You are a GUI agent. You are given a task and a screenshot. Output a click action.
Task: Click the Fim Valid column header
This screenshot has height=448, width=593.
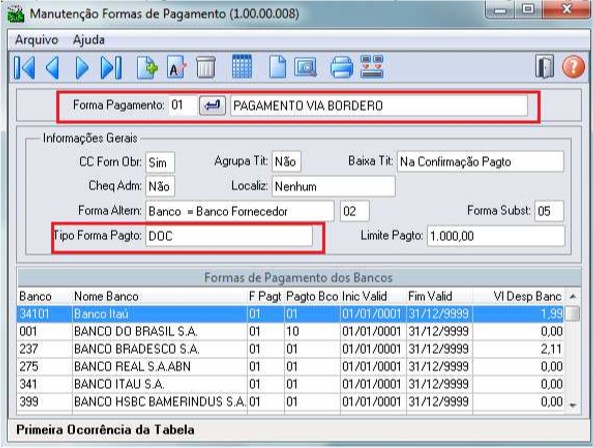(x=439, y=296)
